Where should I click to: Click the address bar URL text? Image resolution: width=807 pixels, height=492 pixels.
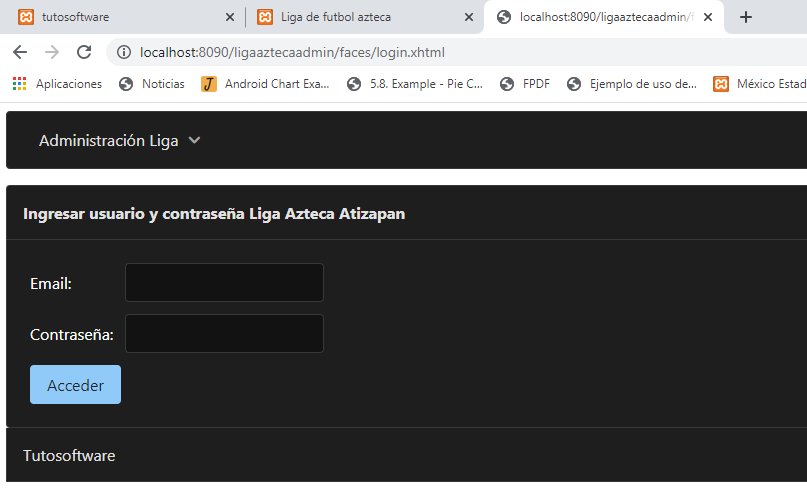pyautogui.click(x=293, y=52)
